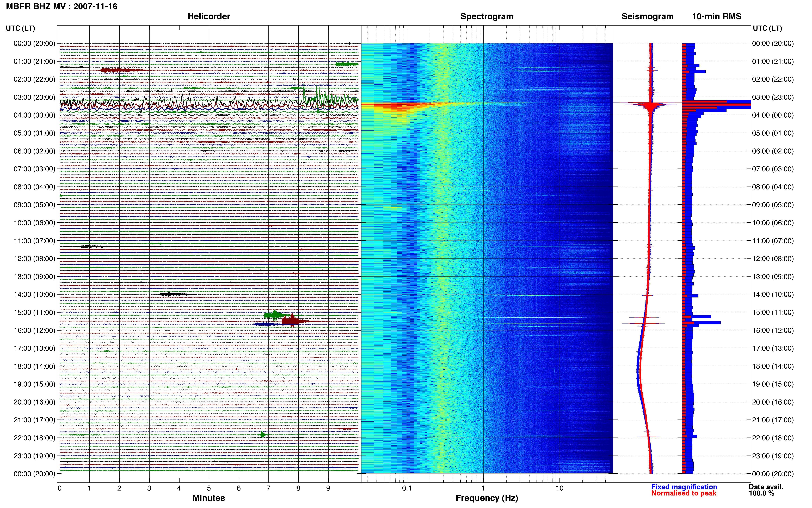The image size is (812, 508).
Task: Click the small green event near 22:00 trace
Action: coord(262,435)
